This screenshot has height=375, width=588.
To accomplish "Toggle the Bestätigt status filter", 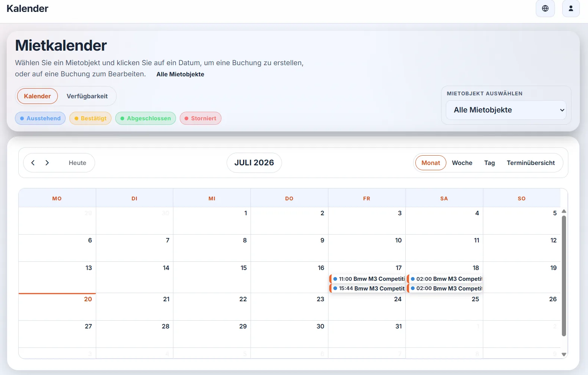I will 90,118.
